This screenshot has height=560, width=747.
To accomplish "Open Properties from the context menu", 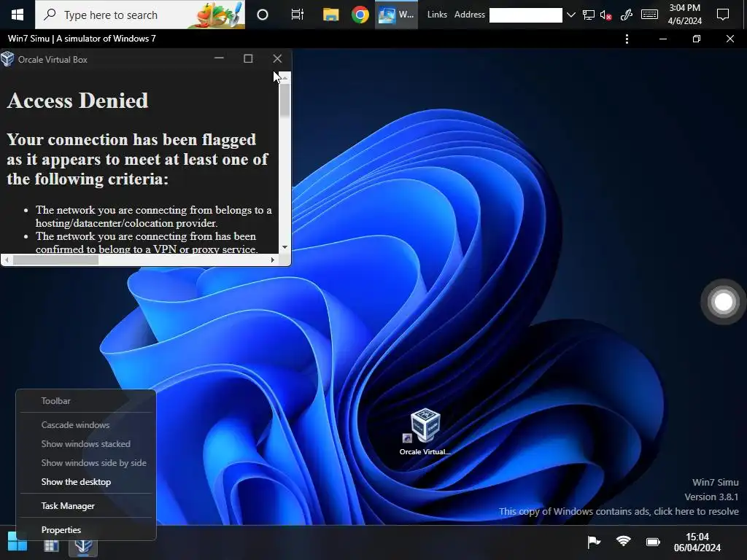I will pyautogui.click(x=86, y=529).
